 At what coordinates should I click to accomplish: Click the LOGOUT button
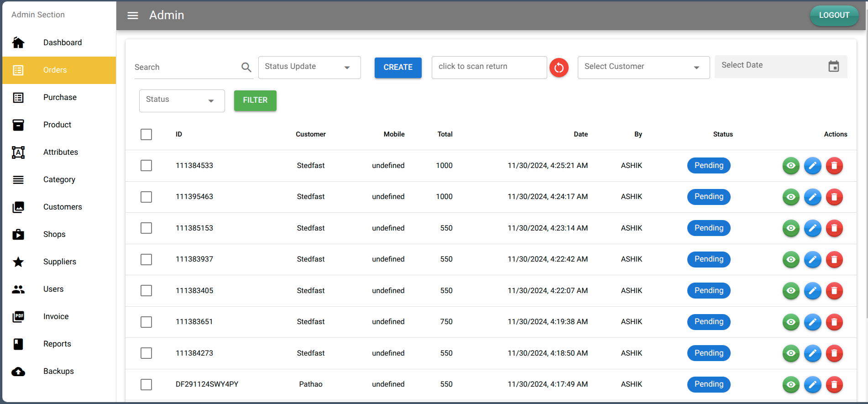point(834,16)
